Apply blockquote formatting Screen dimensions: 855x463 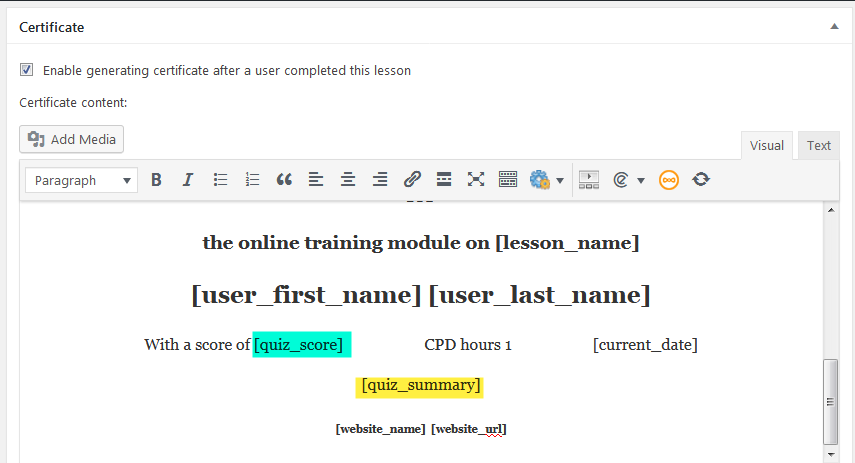pyautogui.click(x=284, y=179)
